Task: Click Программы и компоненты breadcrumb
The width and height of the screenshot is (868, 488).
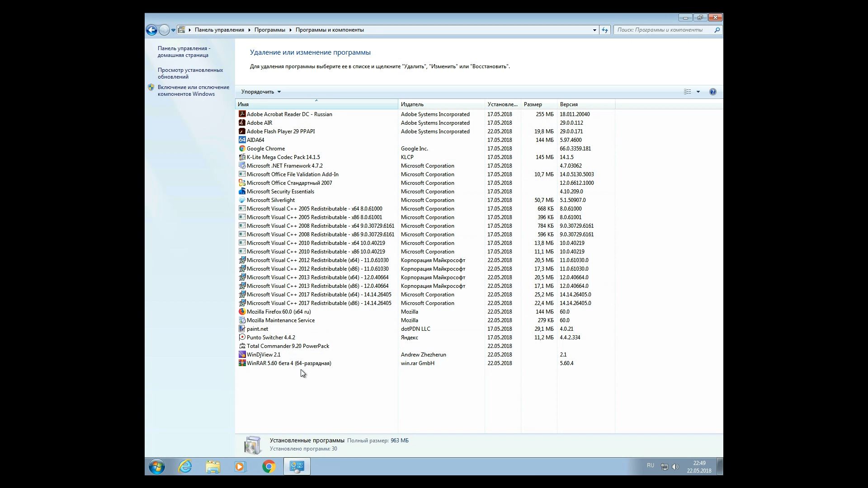Action: (330, 30)
